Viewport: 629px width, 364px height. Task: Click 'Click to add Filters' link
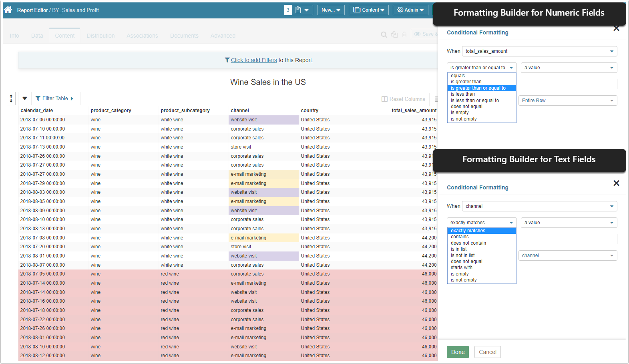click(253, 60)
